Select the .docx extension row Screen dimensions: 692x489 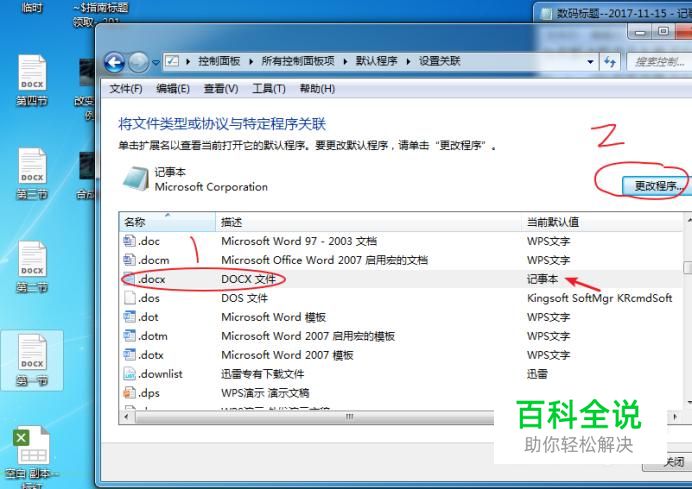coord(401,279)
